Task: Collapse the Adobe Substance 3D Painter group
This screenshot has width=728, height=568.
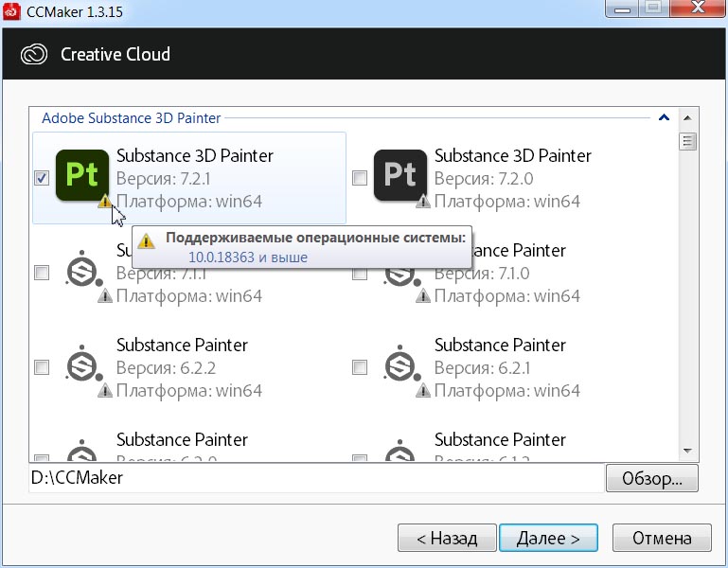Action: 664,117
